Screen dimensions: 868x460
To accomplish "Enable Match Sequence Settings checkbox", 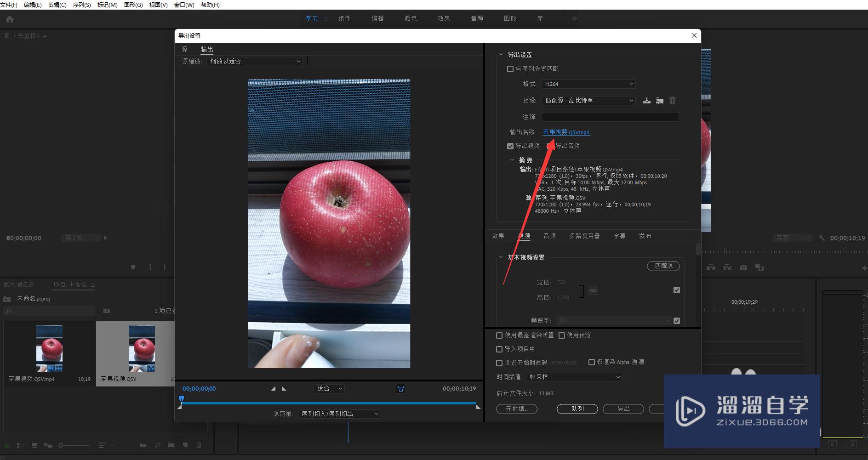I will pos(510,69).
